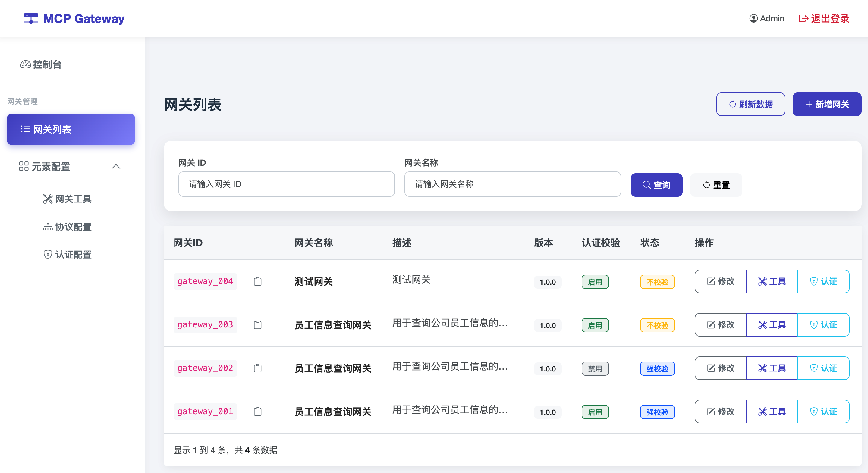Focus the 网关 ID input field

[286, 184]
